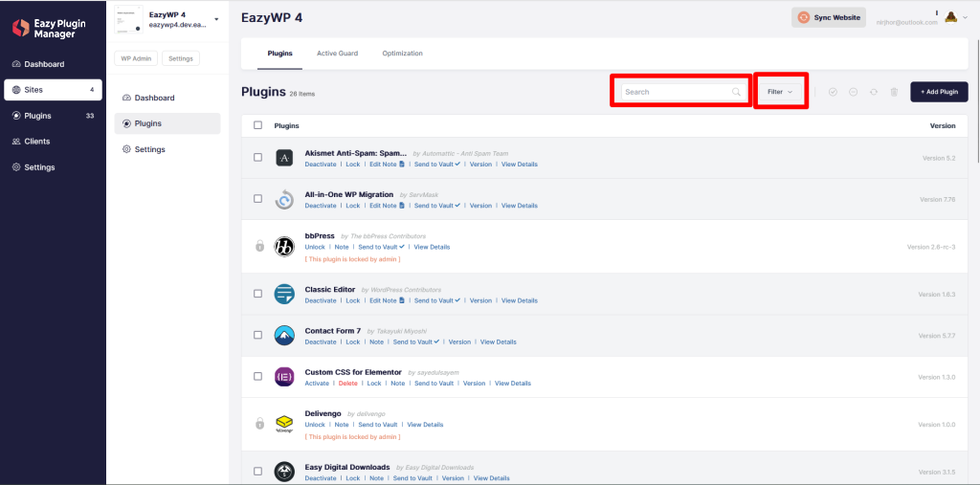Click Deactivate link for Contact Form 7

coord(321,342)
